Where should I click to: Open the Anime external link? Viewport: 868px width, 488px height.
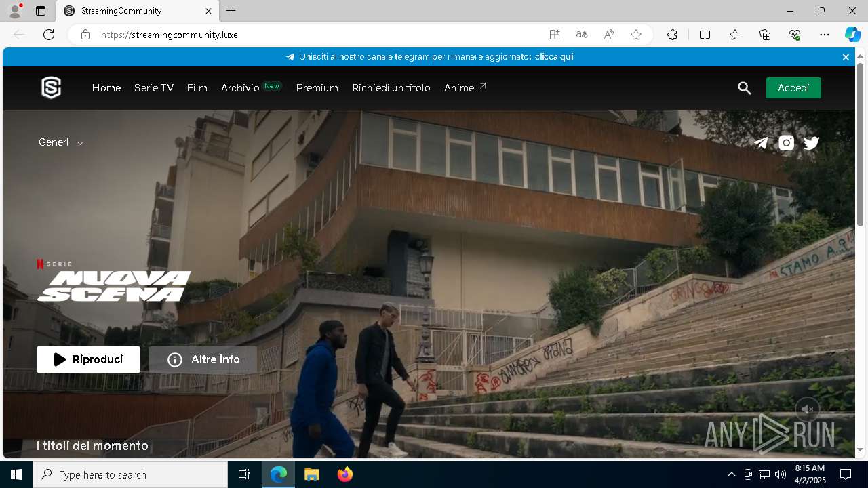465,88
